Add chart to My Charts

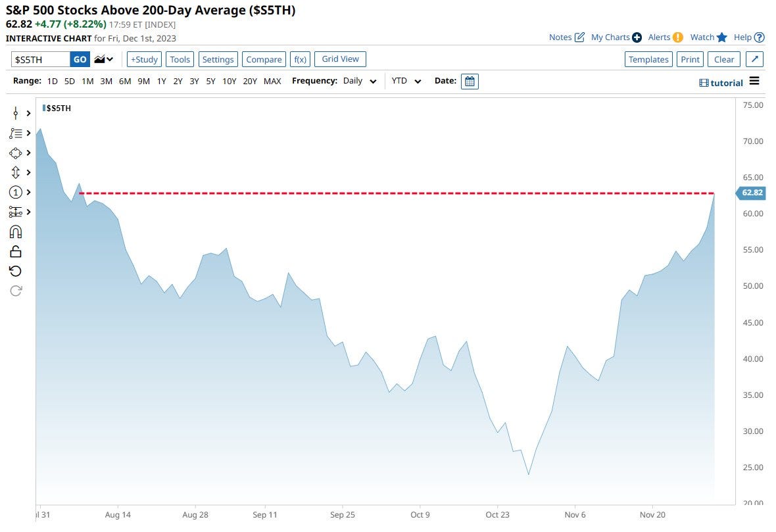click(x=637, y=37)
